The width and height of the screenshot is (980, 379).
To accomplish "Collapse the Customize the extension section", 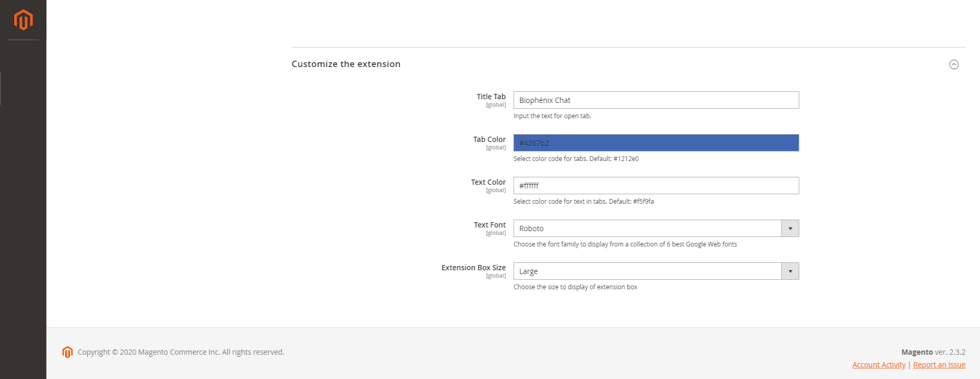I will click(x=954, y=64).
